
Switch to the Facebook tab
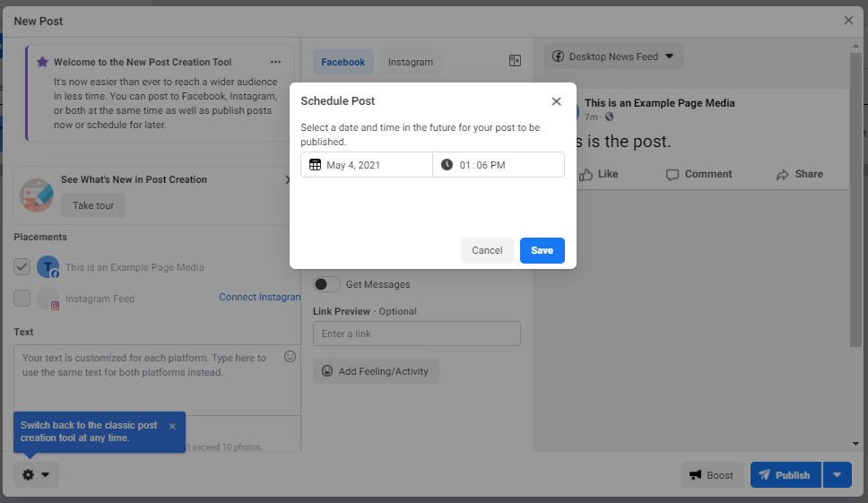[x=343, y=62]
